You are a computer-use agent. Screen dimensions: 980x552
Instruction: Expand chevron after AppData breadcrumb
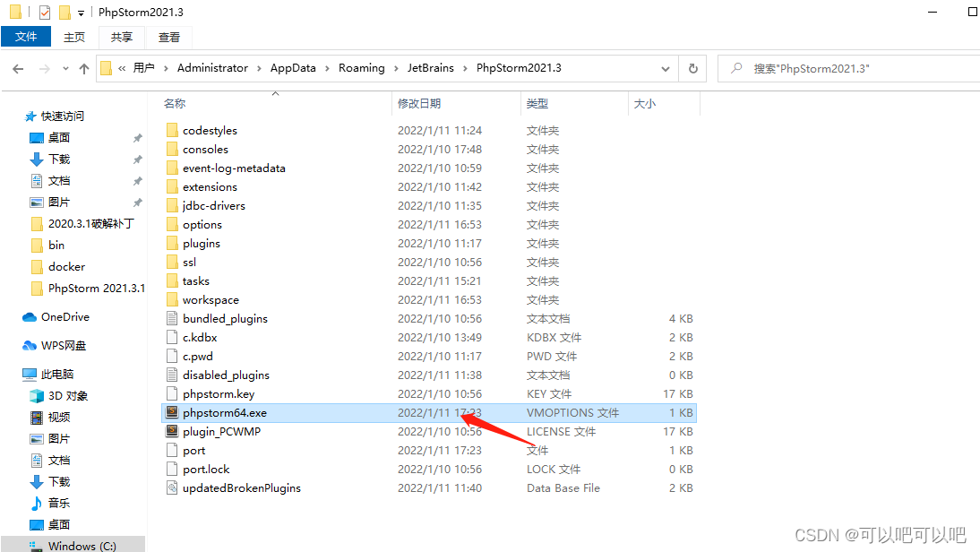(x=327, y=68)
